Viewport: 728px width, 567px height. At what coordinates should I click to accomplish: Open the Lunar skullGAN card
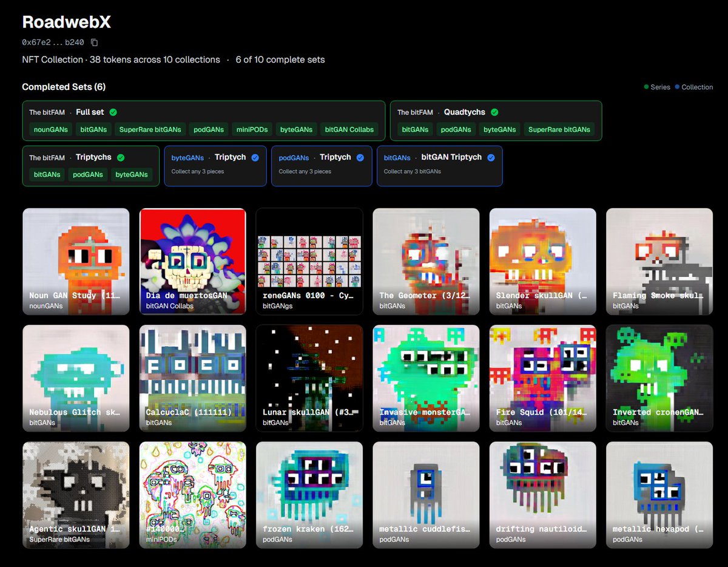click(309, 378)
